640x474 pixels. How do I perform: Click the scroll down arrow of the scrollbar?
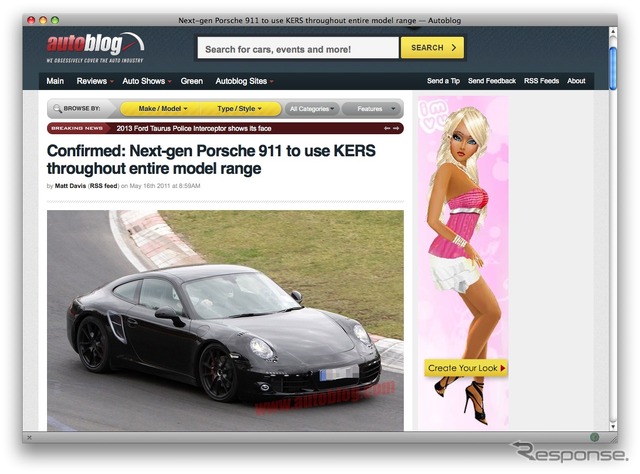[613, 426]
